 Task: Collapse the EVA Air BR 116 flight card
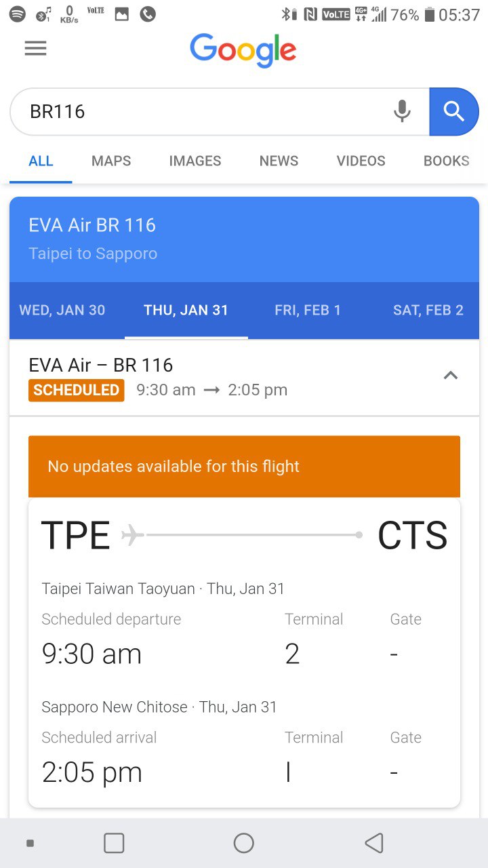click(450, 376)
